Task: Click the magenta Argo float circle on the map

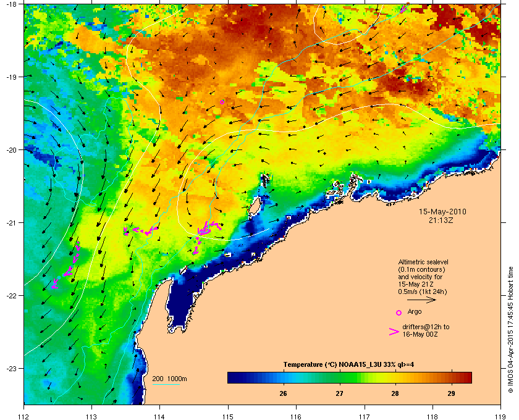Action: 222,102
